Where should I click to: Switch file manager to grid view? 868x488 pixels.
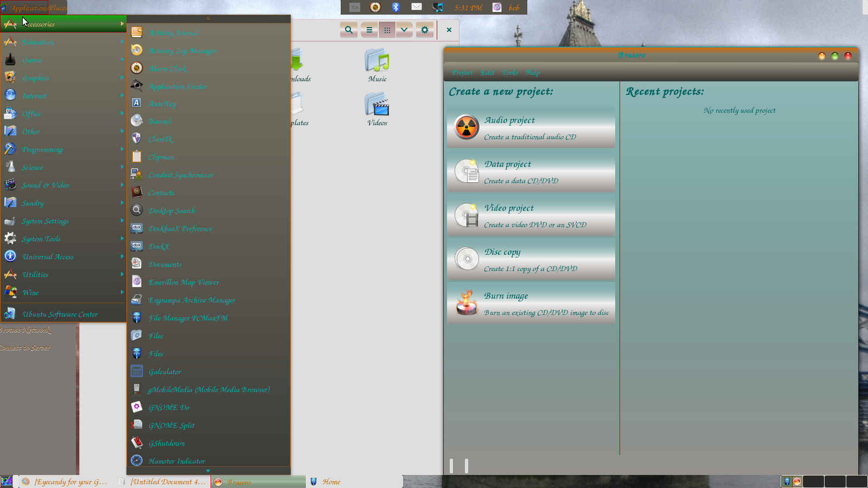[387, 30]
